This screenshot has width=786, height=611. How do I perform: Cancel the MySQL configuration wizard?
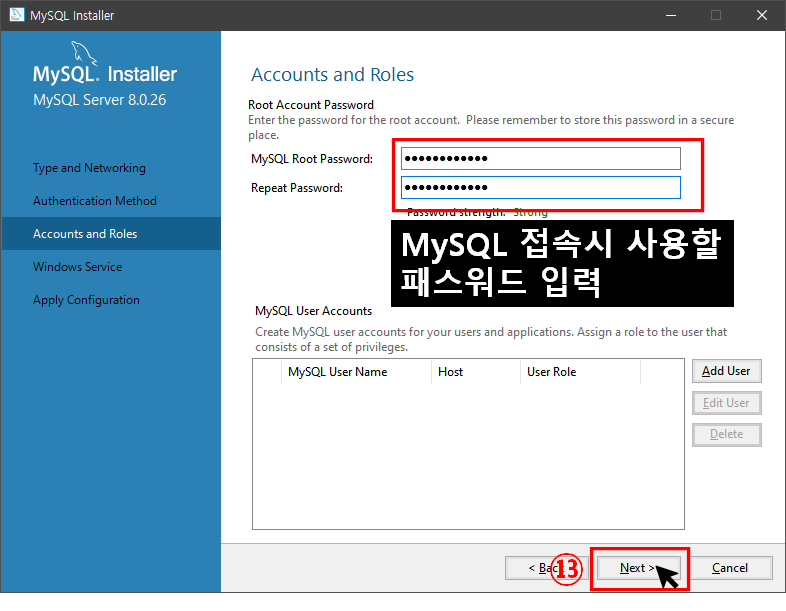pyautogui.click(x=730, y=568)
